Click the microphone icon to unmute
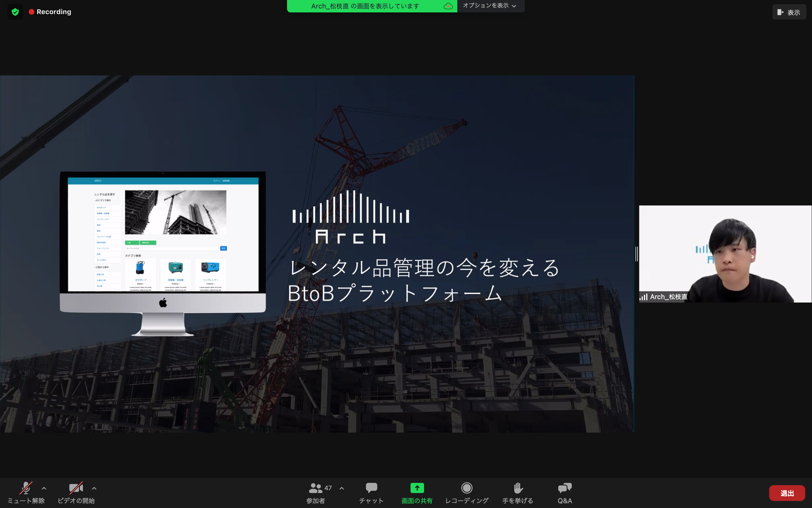This screenshot has width=812, height=508. click(25, 488)
